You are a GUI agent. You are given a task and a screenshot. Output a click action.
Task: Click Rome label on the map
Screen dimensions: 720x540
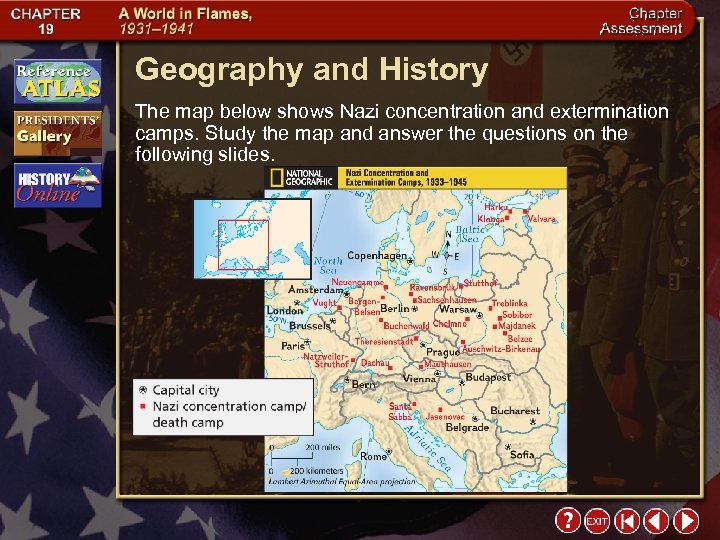coord(373,456)
